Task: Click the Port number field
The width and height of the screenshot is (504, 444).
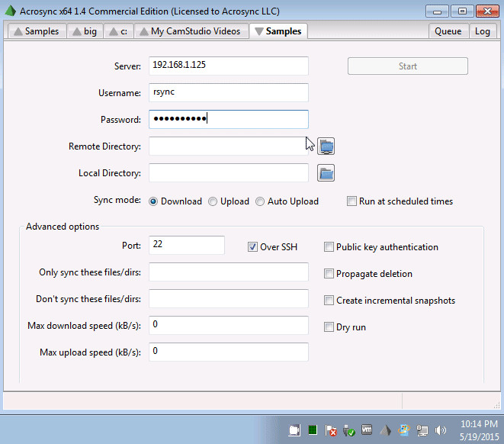Action: (x=187, y=246)
